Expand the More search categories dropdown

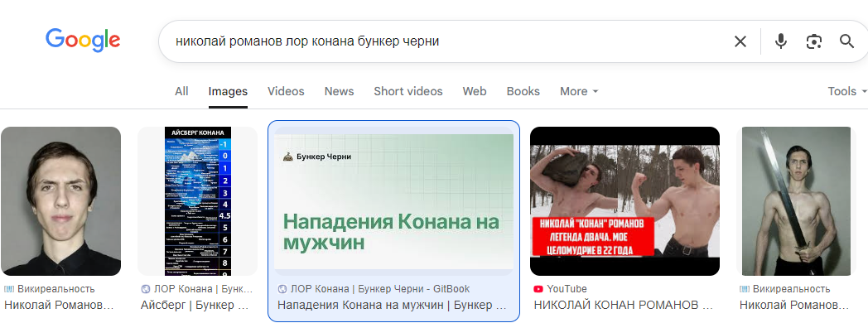pyautogui.click(x=579, y=91)
